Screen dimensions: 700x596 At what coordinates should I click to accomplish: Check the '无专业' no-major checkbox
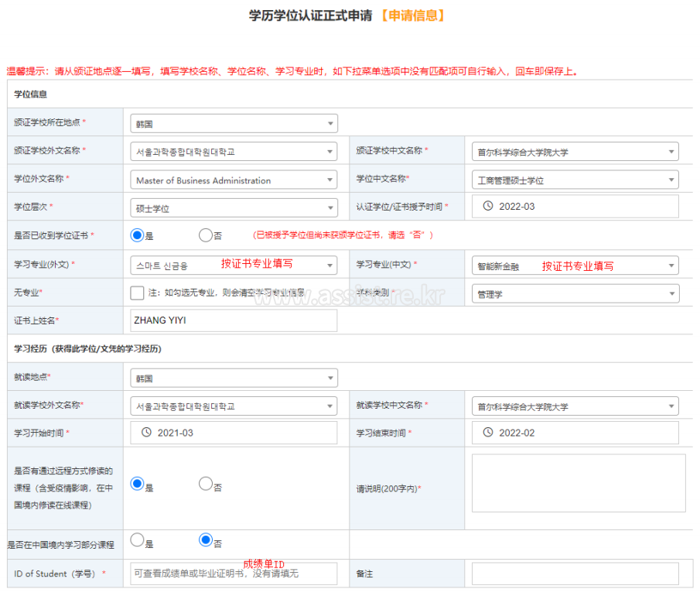138,293
